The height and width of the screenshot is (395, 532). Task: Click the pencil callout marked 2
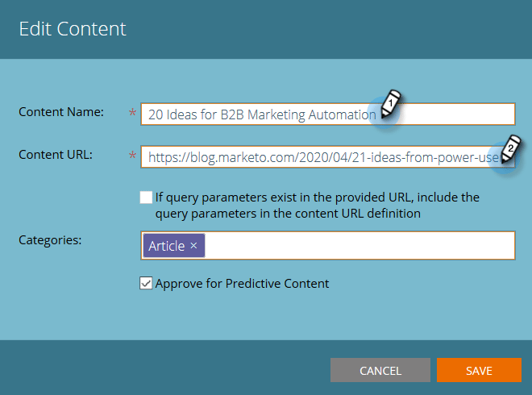pos(509,149)
